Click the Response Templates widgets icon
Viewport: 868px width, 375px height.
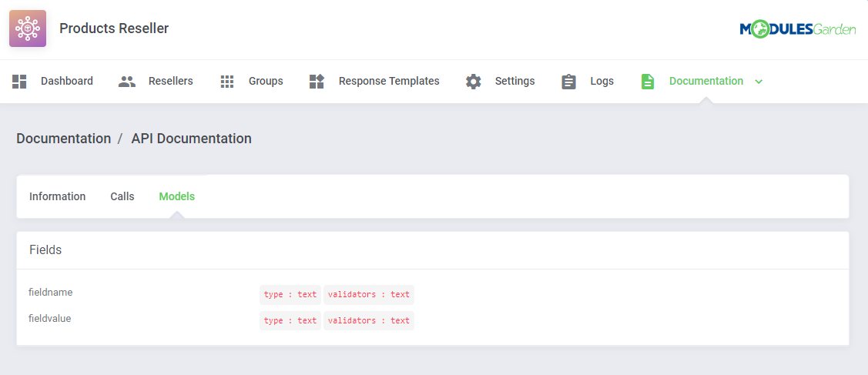click(317, 82)
